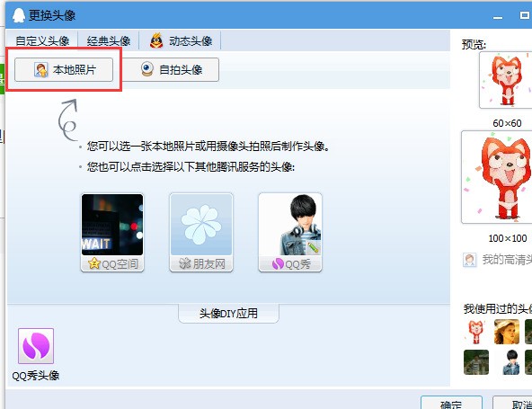
Task: Open the 自拍头像 webcam capture button
Action: (x=171, y=69)
